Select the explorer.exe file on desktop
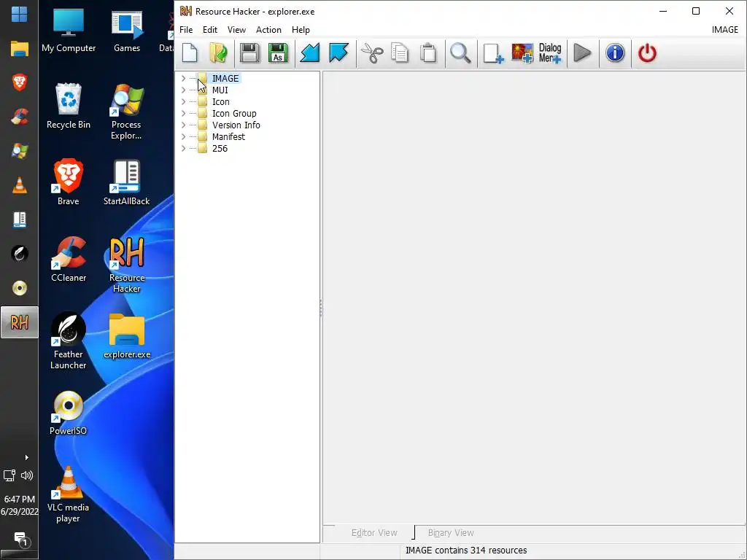This screenshot has height=560, width=747. pyautogui.click(x=127, y=336)
